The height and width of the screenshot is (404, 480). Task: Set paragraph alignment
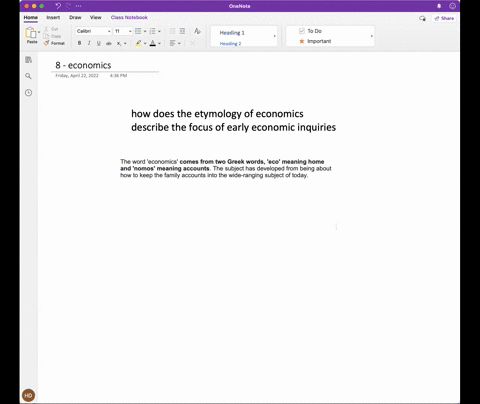point(172,43)
